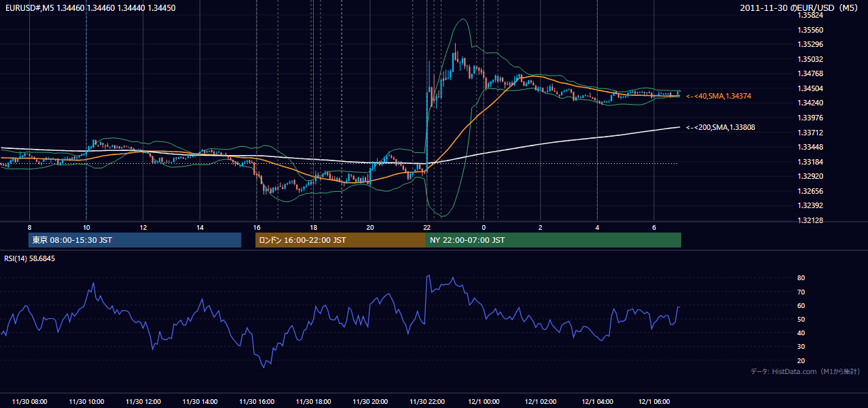The width and height of the screenshot is (868, 408).
Task: Click price axis label 1.32392
Action: click(812, 205)
